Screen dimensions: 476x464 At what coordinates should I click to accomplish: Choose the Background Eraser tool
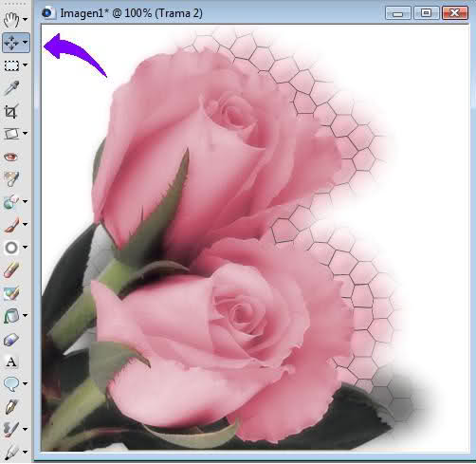[11, 293]
